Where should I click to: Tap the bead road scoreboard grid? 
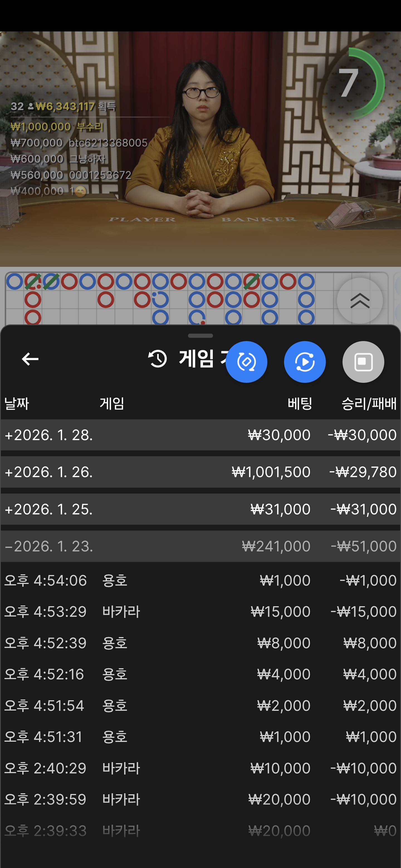point(197,299)
